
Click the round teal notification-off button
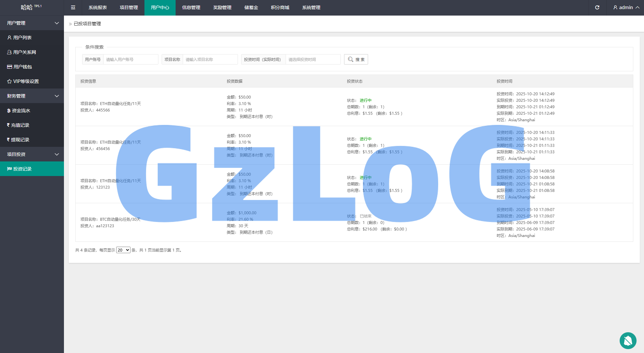(x=628, y=340)
